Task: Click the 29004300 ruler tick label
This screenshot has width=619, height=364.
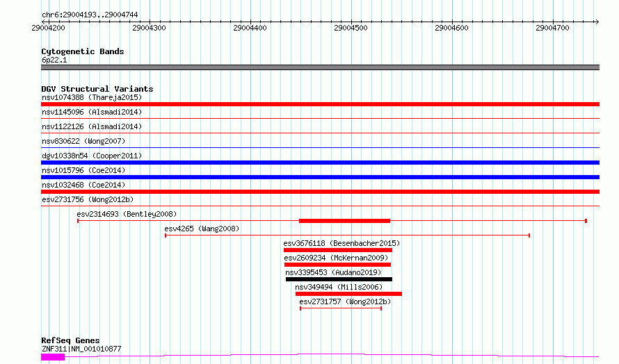Action: coord(149,28)
